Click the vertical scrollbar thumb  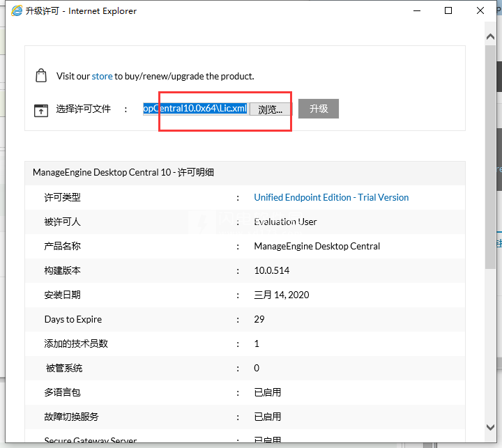(490, 157)
